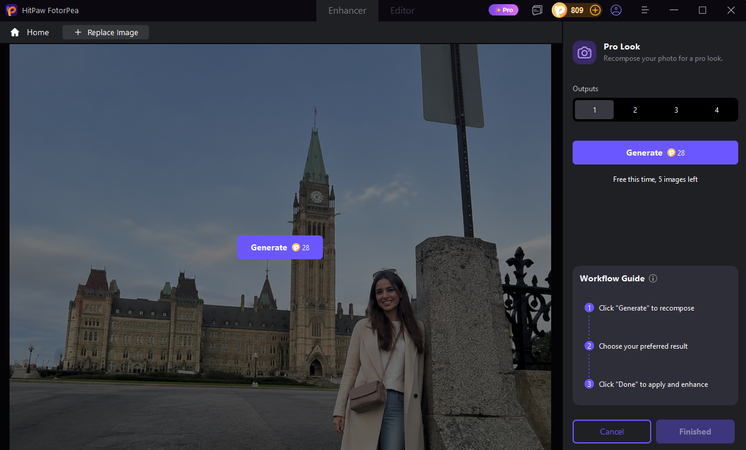Viewport: 746px width, 450px height.
Task: Click the home icon beside Home
Action: point(15,32)
